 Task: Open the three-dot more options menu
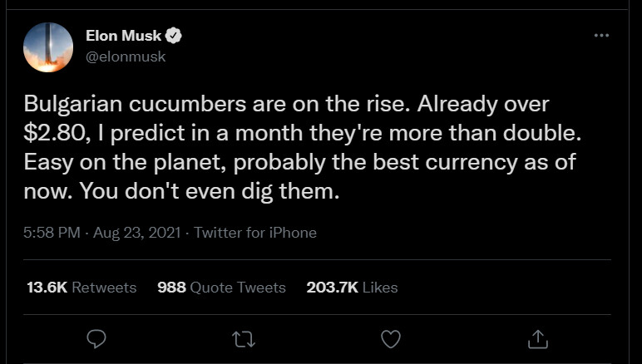tap(601, 36)
